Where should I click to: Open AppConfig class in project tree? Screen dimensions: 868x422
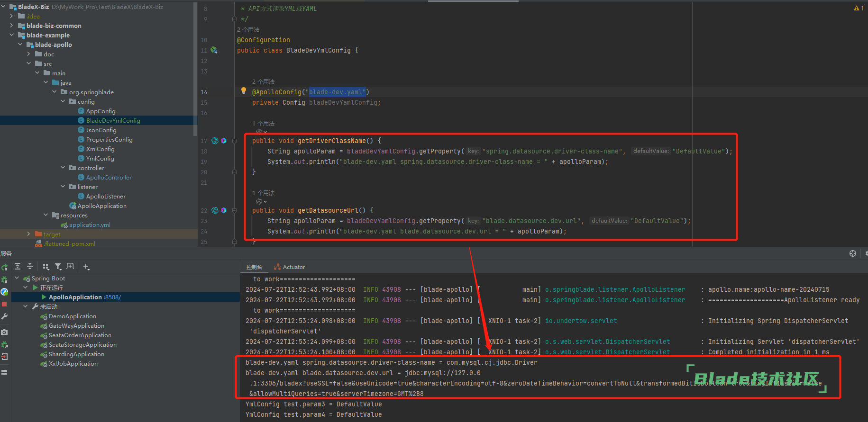[x=101, y=111]
